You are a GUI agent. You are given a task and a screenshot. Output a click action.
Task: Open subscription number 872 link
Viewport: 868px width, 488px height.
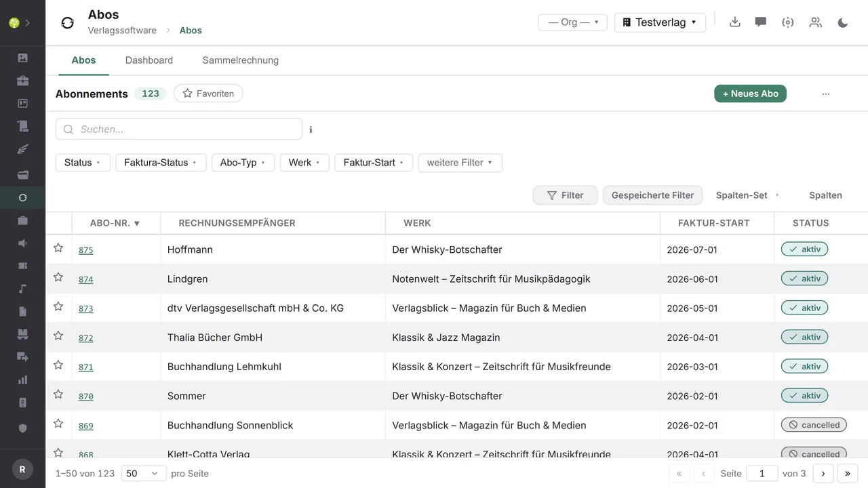(86, 338)
